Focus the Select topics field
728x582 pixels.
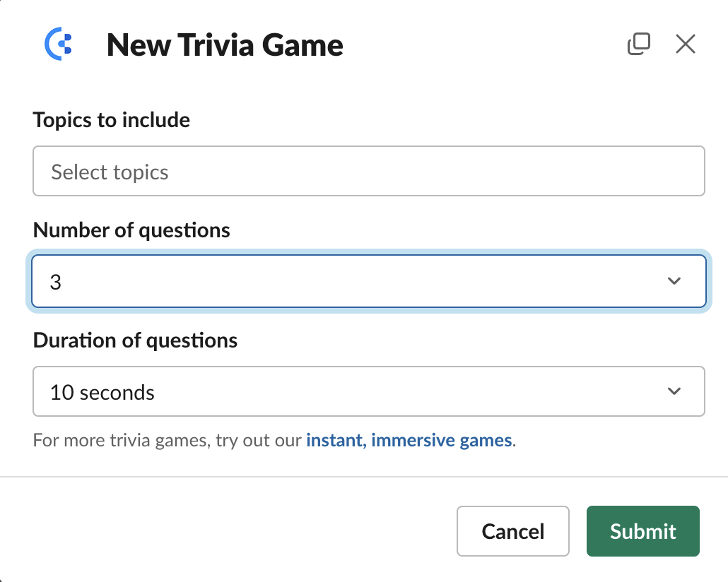(x=369, y=171)
